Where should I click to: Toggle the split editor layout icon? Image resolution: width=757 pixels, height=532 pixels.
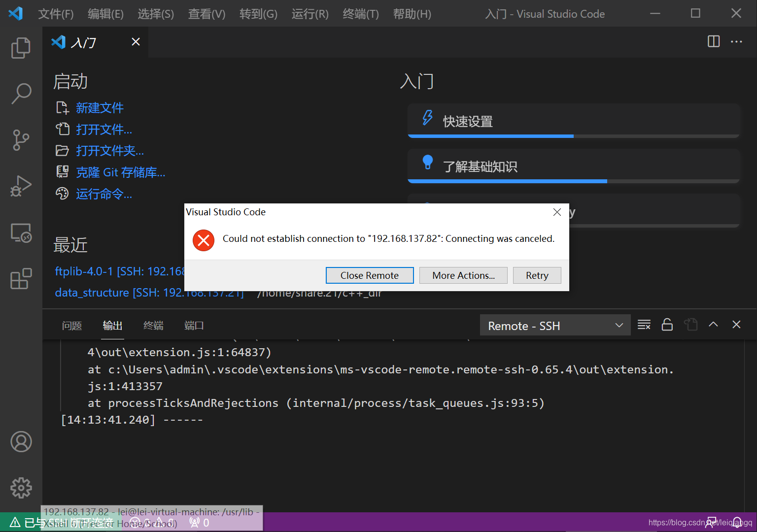713,41
